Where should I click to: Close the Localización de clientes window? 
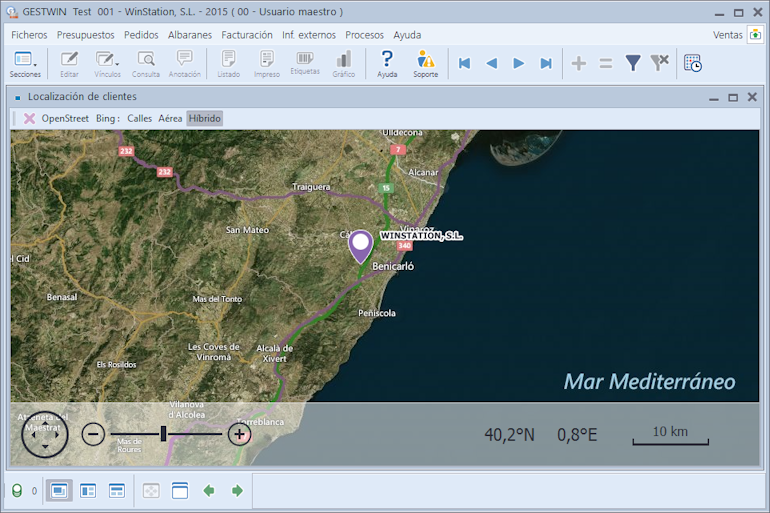(x=752, y=97)
